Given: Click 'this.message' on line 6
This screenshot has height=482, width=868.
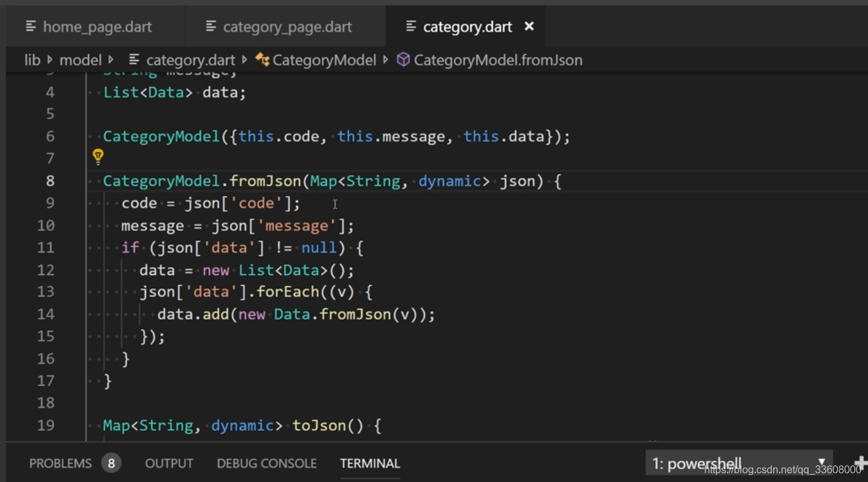Looking at the screenshot, I should 391,137.
